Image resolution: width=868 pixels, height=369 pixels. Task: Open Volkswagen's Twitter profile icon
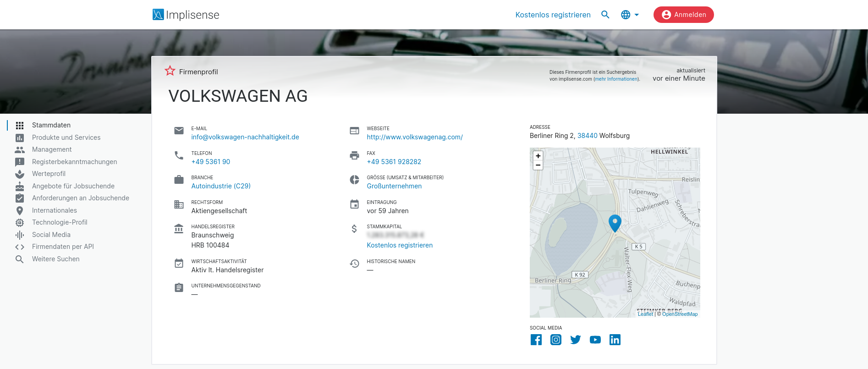pos(575,340)
